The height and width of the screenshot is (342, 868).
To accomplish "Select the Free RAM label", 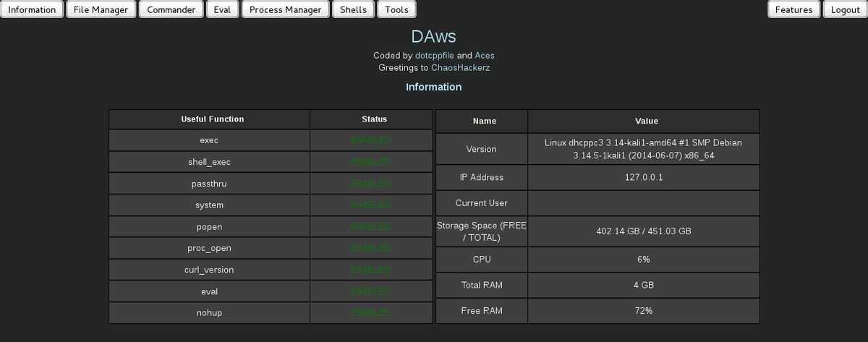I will (x=482, y=311).
